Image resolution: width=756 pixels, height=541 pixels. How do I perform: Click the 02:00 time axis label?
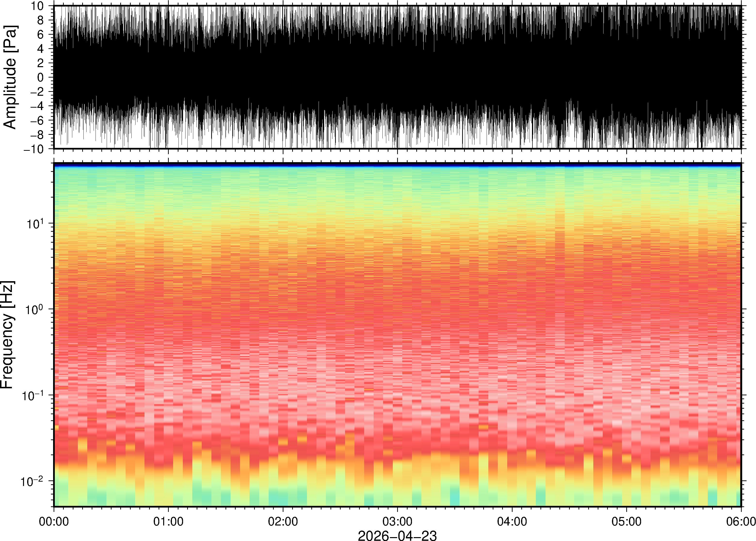[283, 521]
